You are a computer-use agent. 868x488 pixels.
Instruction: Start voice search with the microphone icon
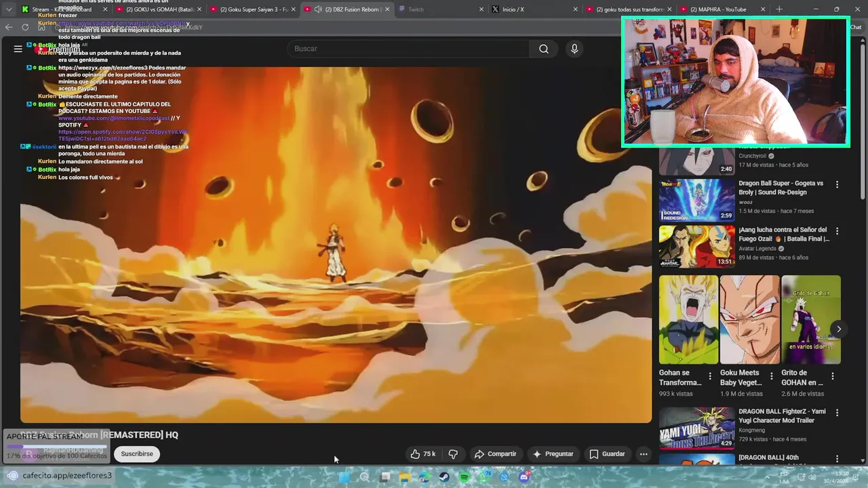[574, 49]
